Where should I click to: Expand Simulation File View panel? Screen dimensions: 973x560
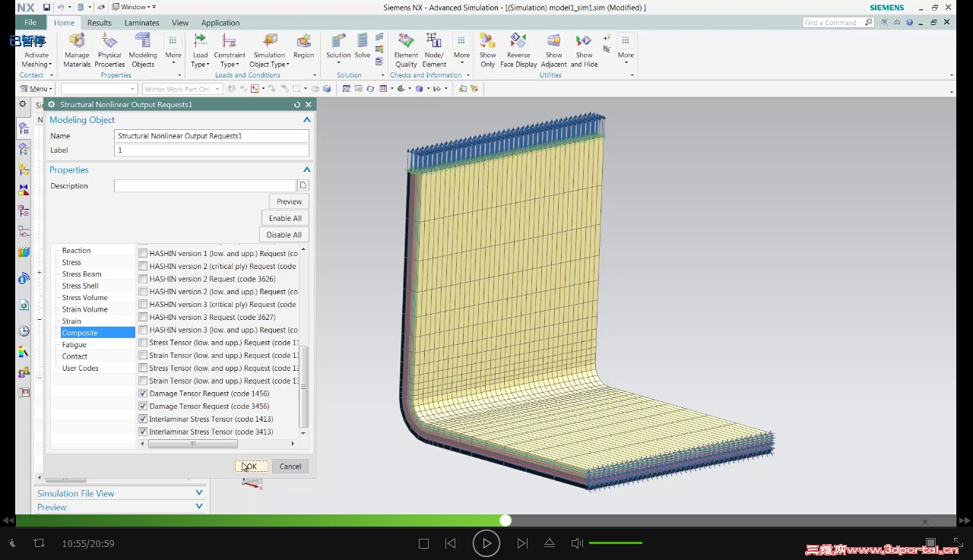(x=199, y=493)
